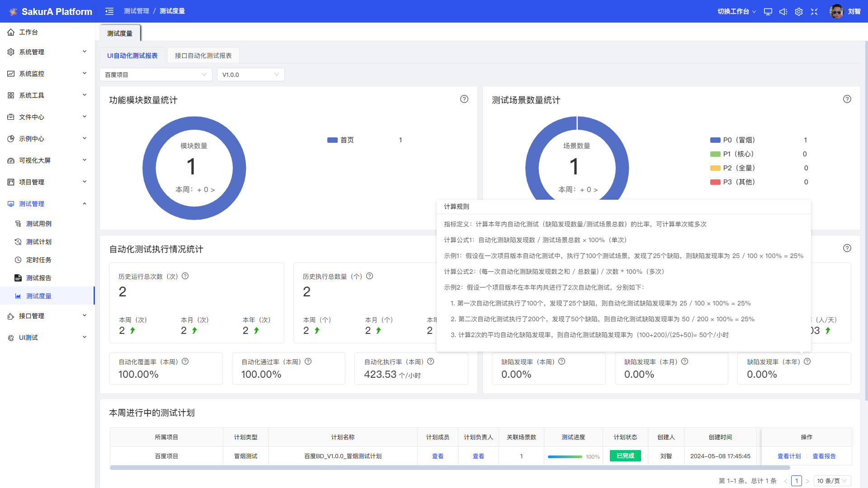
Task: Show help tooltip for 缺陷发现率（本年）
Action: 807,361
